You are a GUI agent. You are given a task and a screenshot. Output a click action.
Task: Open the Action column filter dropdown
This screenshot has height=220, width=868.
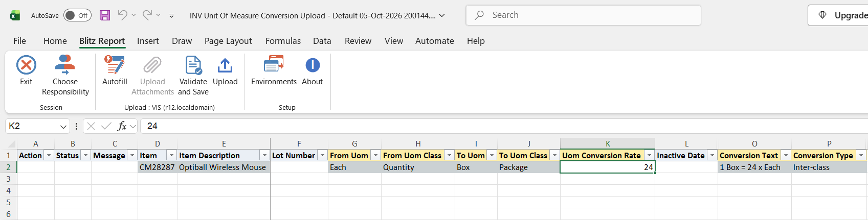click(x=49, y=155)
